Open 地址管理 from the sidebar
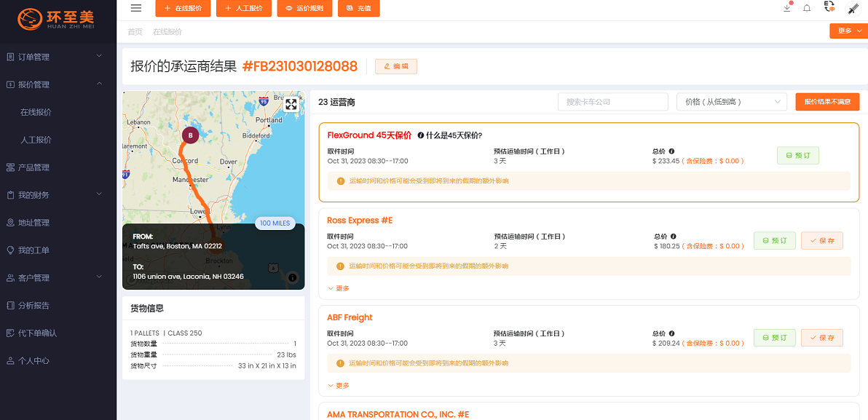The image size is (868, 420). [x=33, y=223]
